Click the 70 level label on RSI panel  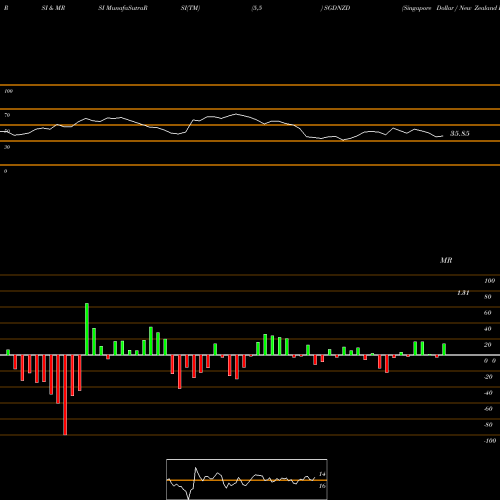[x=7, y=115]
